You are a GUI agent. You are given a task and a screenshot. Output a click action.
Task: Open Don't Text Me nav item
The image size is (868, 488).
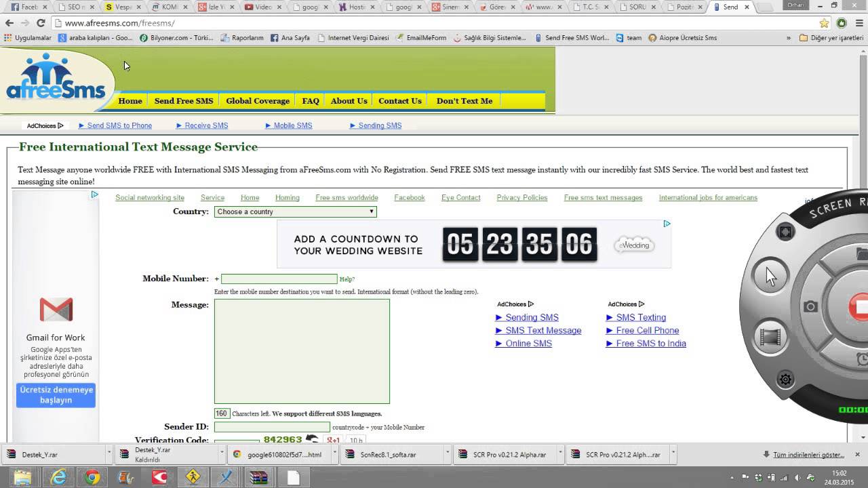(x=465, y=101)
